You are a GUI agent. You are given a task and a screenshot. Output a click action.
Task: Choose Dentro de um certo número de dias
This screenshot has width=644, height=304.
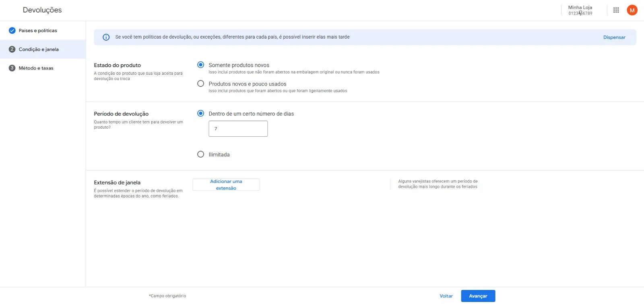pyautogui.click(x=200, y=113)
